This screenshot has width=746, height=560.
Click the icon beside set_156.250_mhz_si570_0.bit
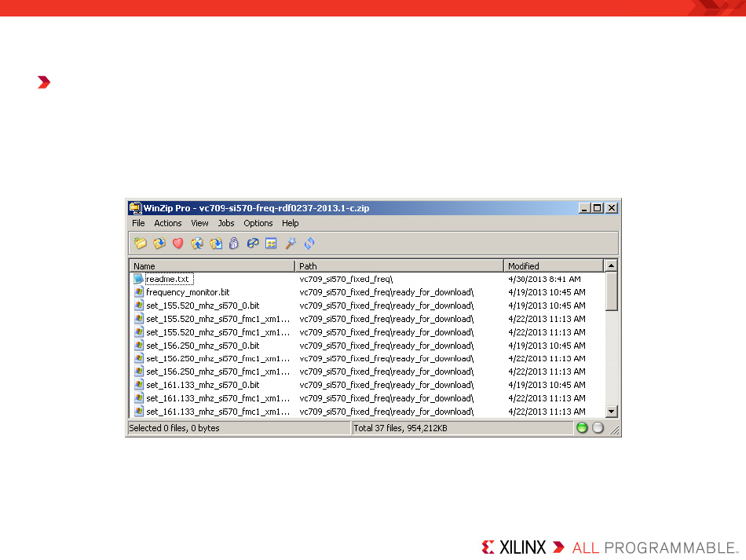138,346
